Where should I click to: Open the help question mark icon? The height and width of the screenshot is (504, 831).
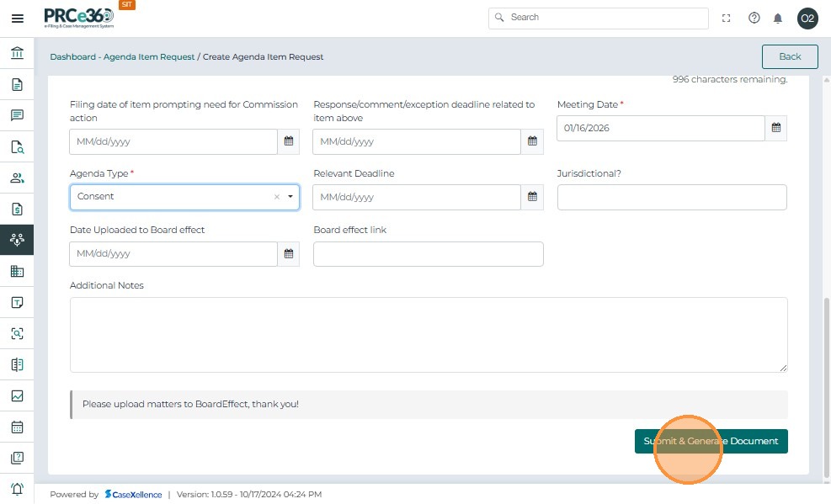(754, 19)
